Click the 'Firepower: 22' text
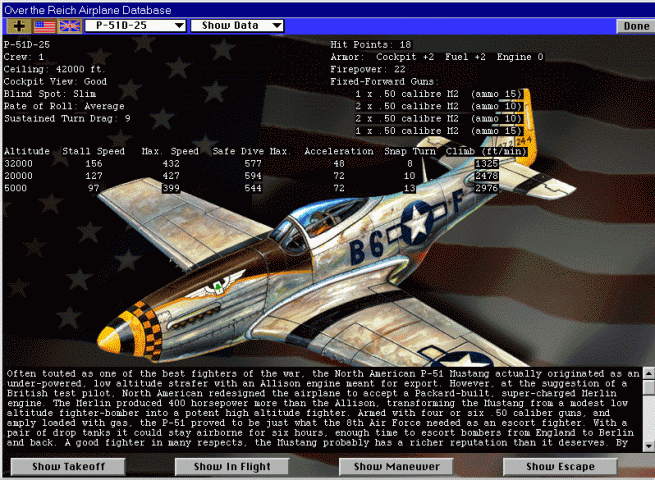 coord(368,69)
